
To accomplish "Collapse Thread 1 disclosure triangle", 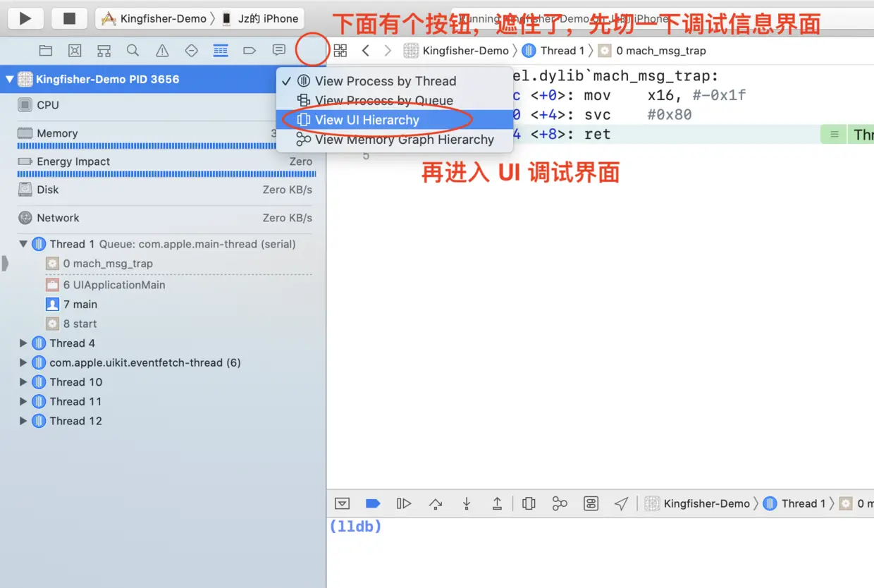I will [x=23, y=244].
